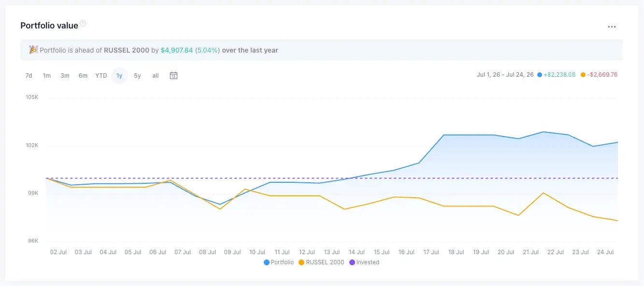Select the 1m time range
This screenshot has height=286, width=644.
(47, 76)
